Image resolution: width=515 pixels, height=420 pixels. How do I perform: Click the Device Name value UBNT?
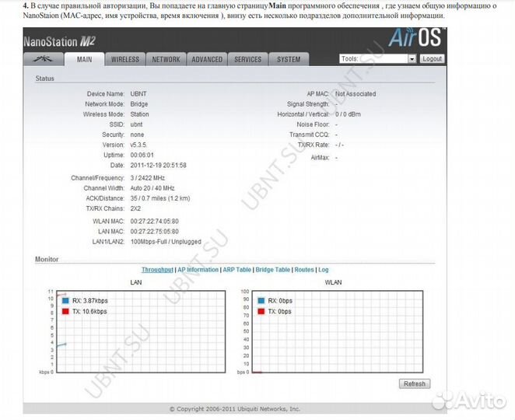click(138, 94)
